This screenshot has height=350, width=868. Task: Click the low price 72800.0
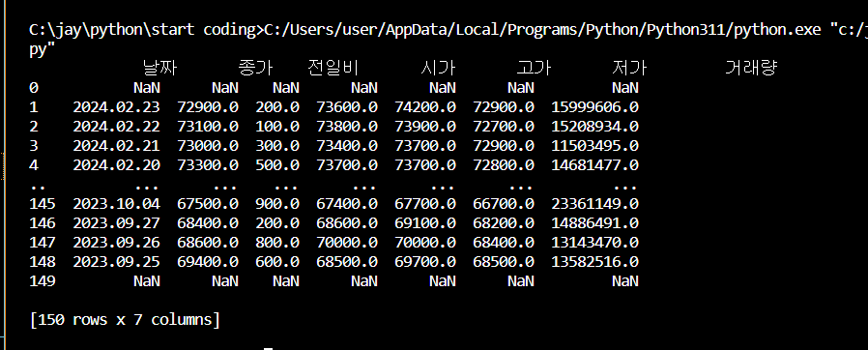click(504, 165)
